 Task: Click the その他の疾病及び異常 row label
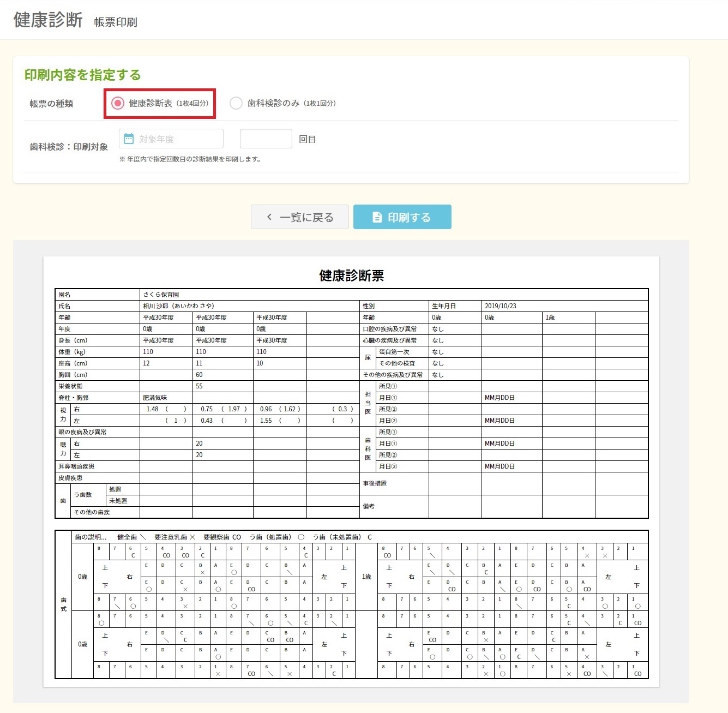click(393, 375)
